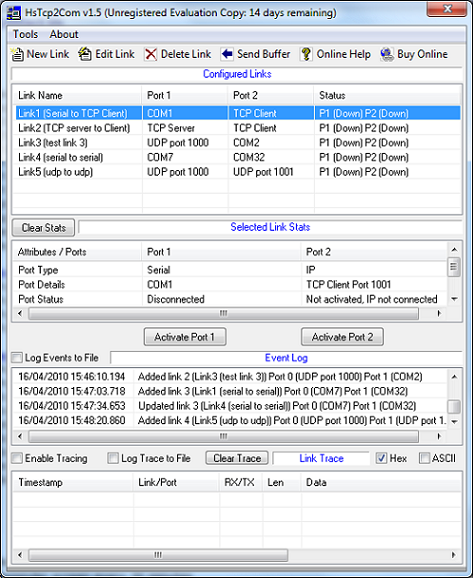
Task: Click the Edit Link toolbar icon
Action: coord(85,54)
